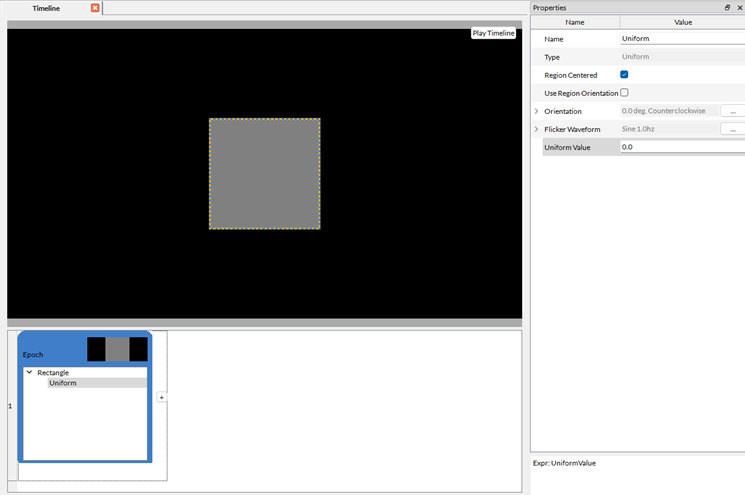Edit the Name field containing Uniform
Image resolution: width=745 pixels, height=495 pixels.
[x=682, y=39]
